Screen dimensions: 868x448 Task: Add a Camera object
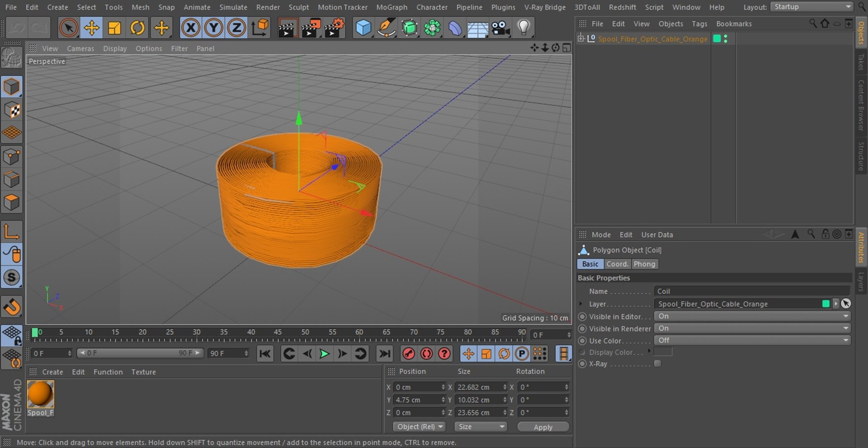[500, 28]
